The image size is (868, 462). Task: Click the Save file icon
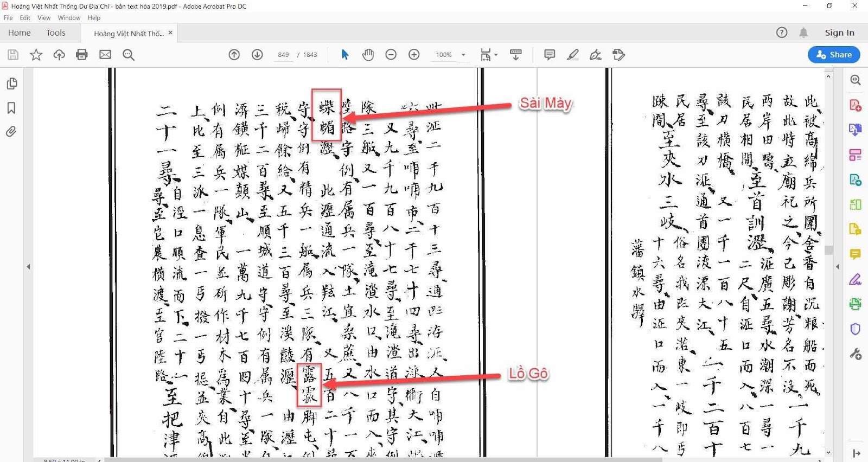(13, 55)
